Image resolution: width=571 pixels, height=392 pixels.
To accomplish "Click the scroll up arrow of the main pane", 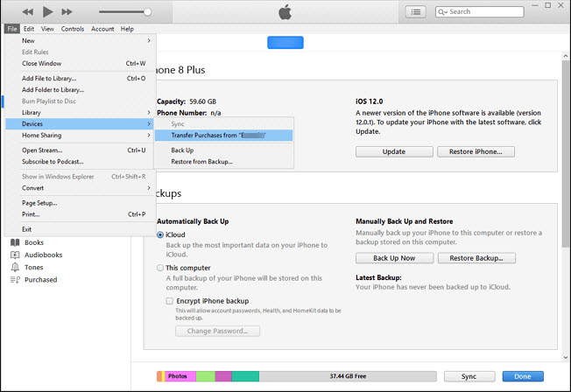I will click(565, 56).
